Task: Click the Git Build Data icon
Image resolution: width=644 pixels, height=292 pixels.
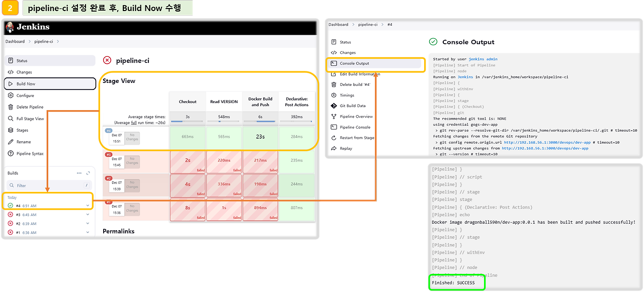Action: pyautogui.click(x=334, y=106)
